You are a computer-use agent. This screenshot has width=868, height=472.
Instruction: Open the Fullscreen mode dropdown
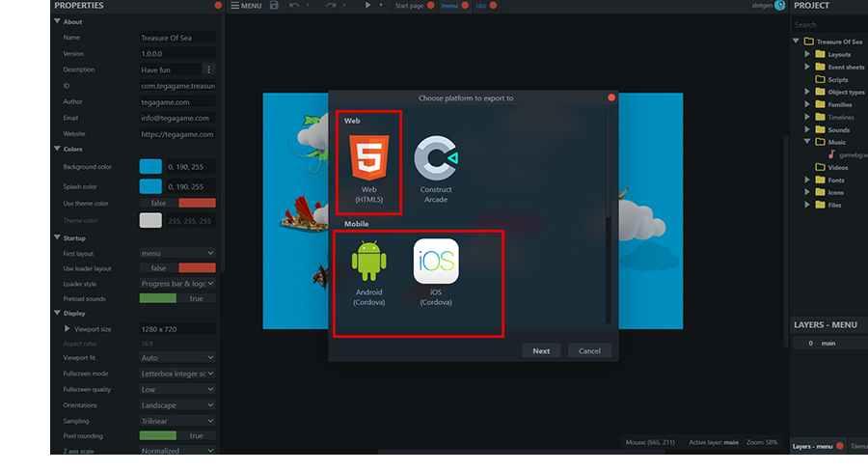point(177,374)
